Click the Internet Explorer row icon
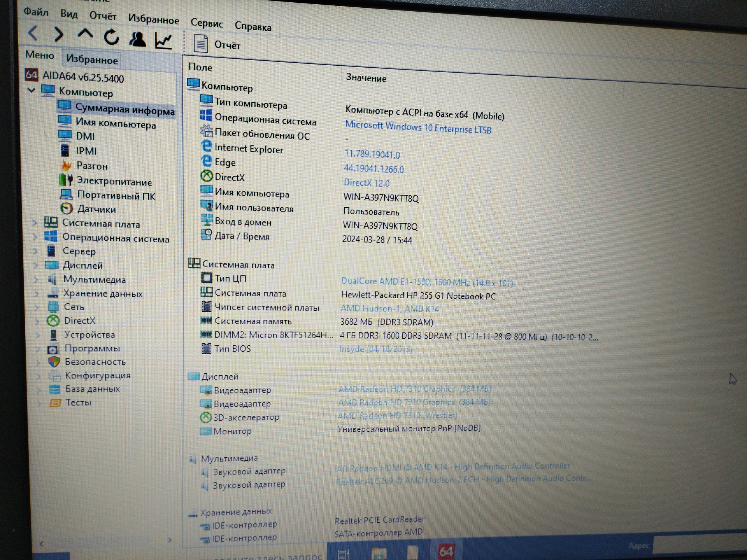Viewport: 747px width, 560px height. pos(206,146)
